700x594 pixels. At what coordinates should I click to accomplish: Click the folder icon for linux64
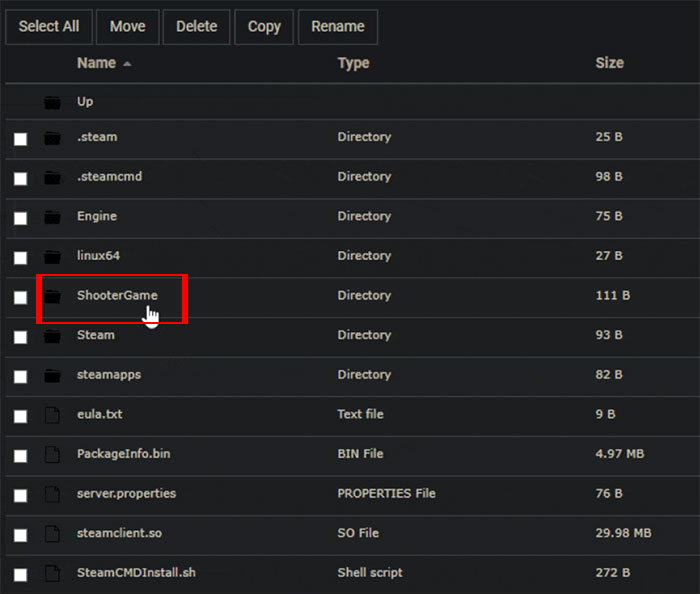[52, 257]
